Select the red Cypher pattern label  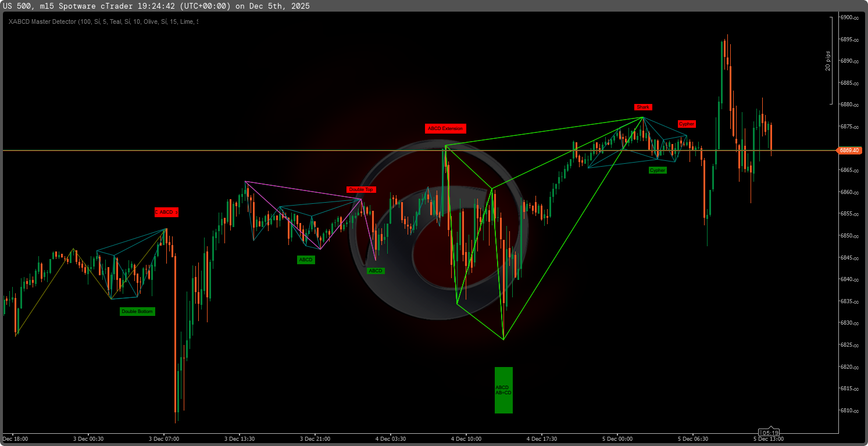coord(687,124)
